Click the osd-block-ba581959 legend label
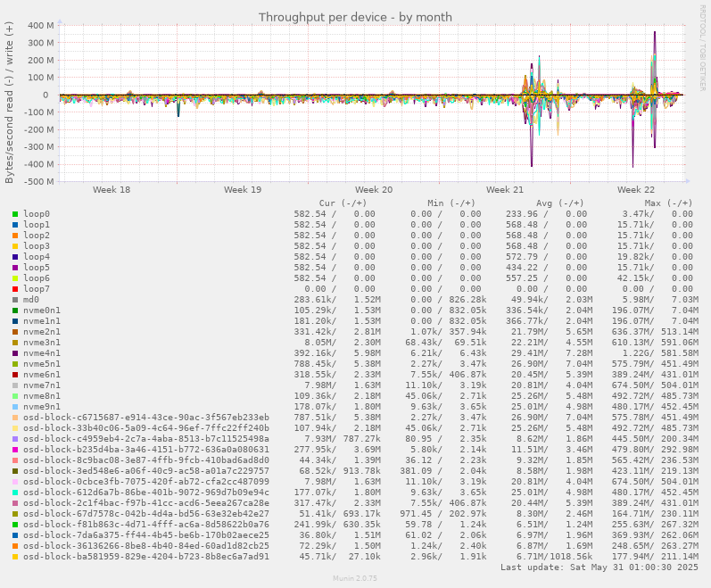 [146, 557]
